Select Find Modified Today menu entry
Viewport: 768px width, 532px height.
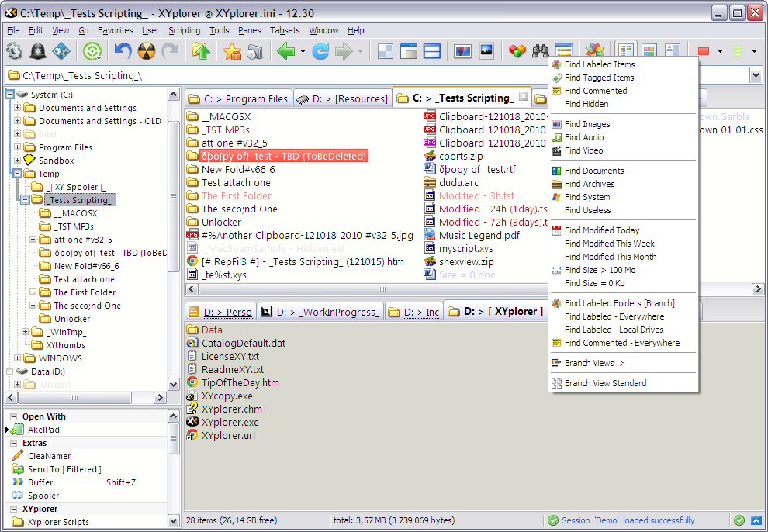coord(602,230)
